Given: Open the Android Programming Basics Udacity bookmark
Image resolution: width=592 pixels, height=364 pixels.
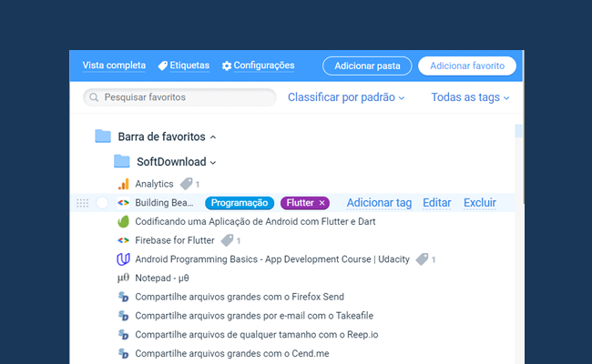Looking at the screenshot, I should pyautogui.click(x=272, y=259).
